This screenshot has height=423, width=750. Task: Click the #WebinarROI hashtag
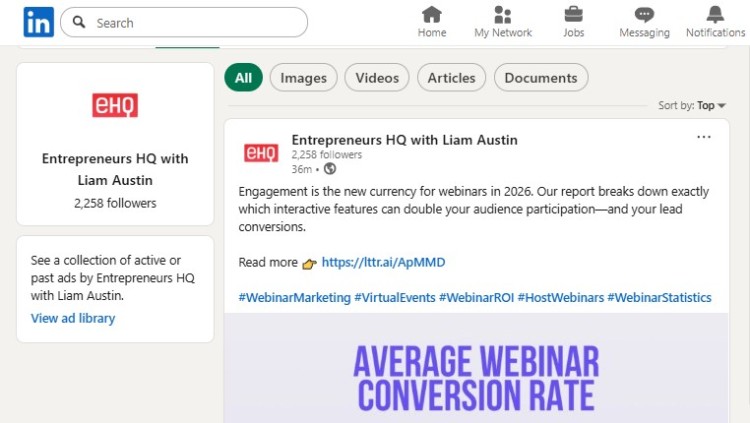[x=476, y=298]
